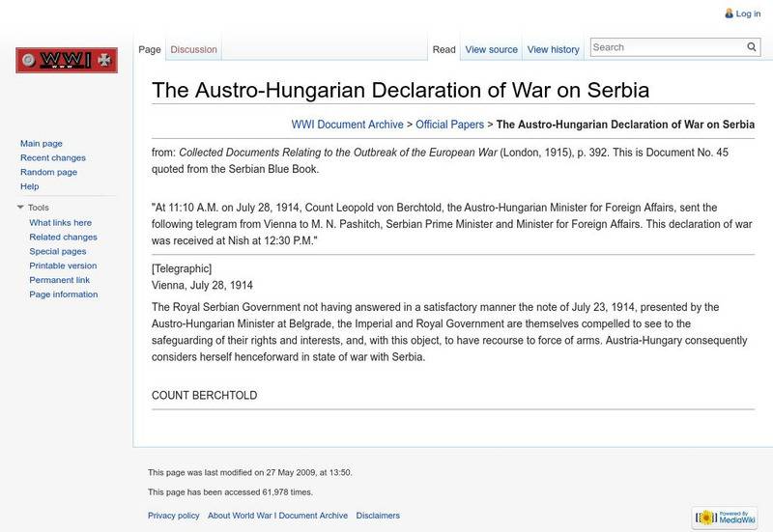Click the WWI site logo

(x=66, y=61)
